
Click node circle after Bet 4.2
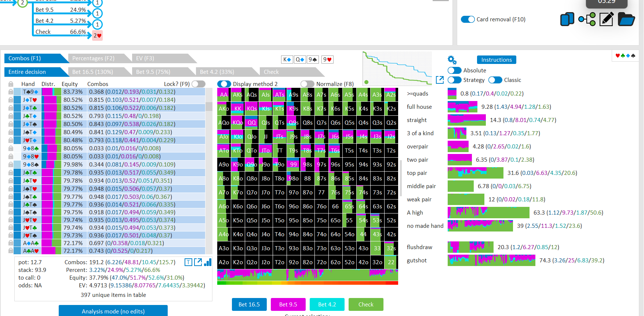pos(97,24)
